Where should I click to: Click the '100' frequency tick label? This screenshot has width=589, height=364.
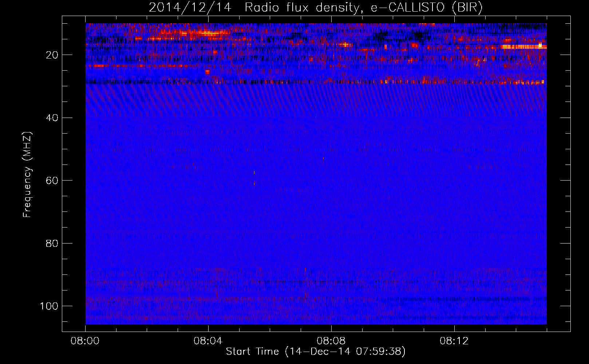(x=49, y=306)
